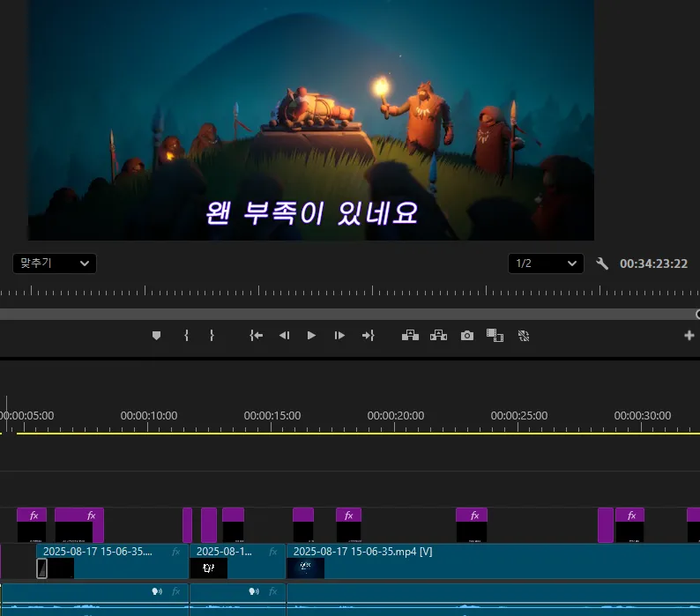
Task: Jump to the Out point
Action: pos(368,336)
